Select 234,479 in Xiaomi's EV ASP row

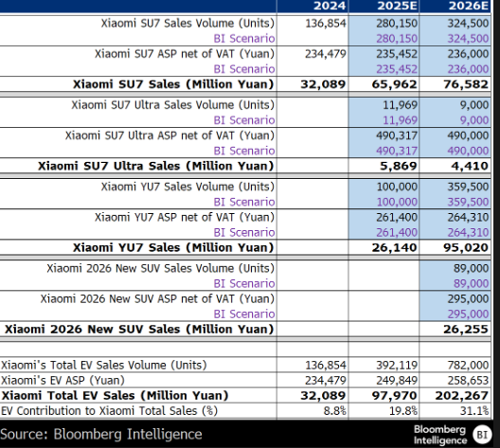pyautogui.click(x=326, y=381)
